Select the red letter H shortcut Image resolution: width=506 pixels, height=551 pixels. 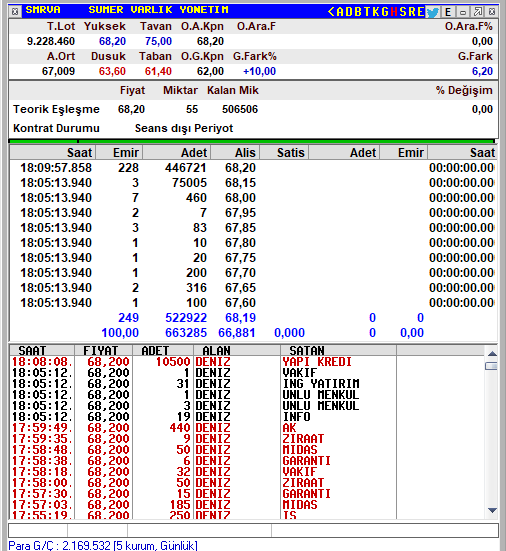pyautogui.click(x=394, y=12)
